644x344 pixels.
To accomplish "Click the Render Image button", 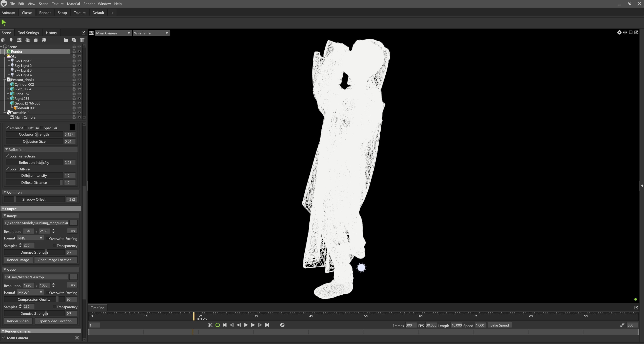I will click(18, 260).
